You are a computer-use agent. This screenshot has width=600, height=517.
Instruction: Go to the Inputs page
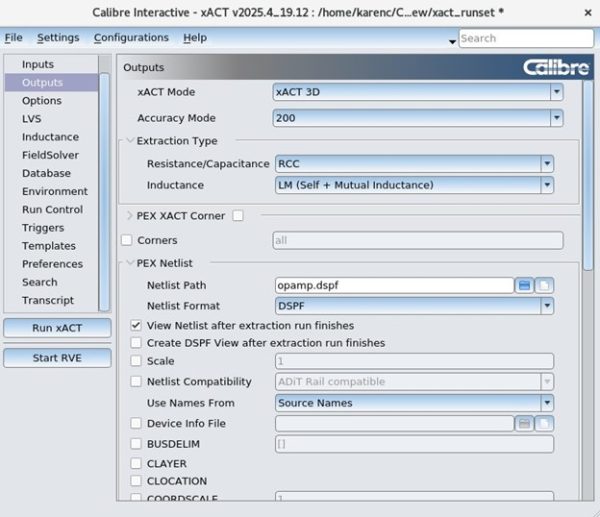pos(38,64)
